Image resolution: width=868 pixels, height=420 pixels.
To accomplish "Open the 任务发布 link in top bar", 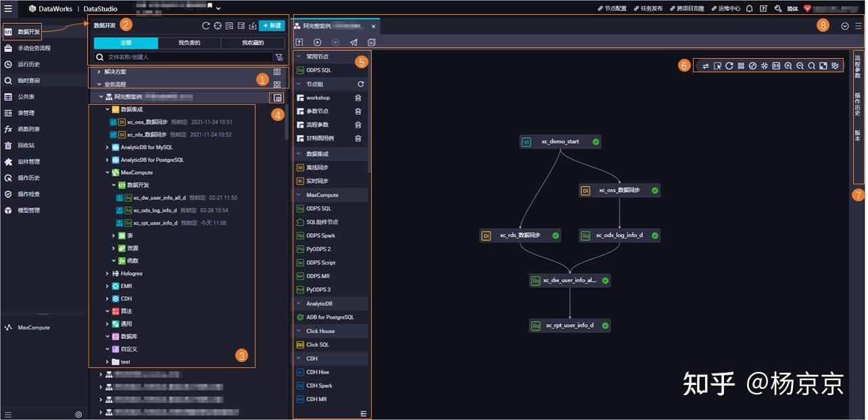I will tap(648, 9).
